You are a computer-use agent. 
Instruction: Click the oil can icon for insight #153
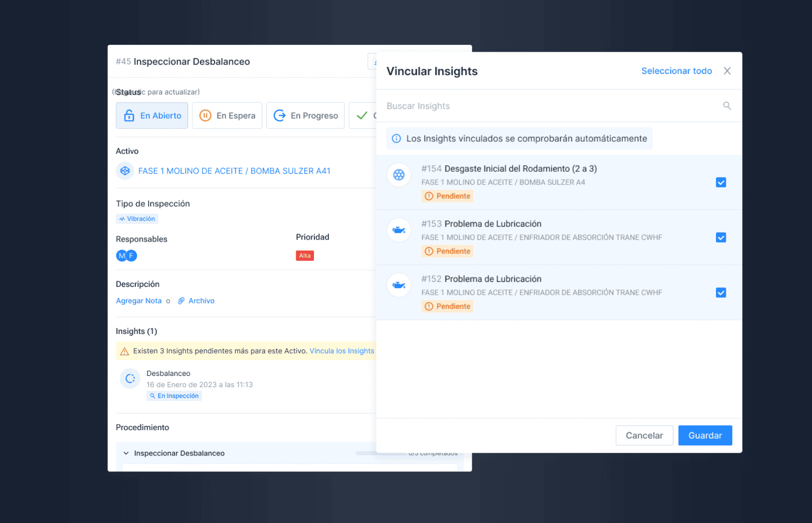(399, 230)
